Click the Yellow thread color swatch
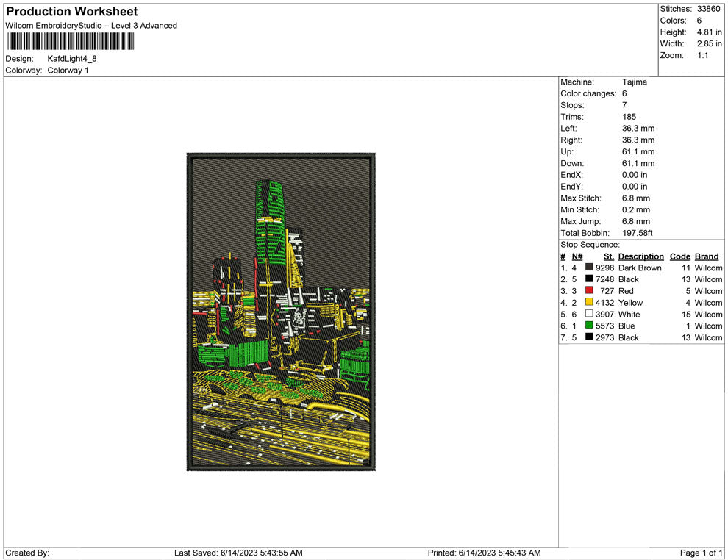Screen dimensions: 728x560 click(589, 302)
